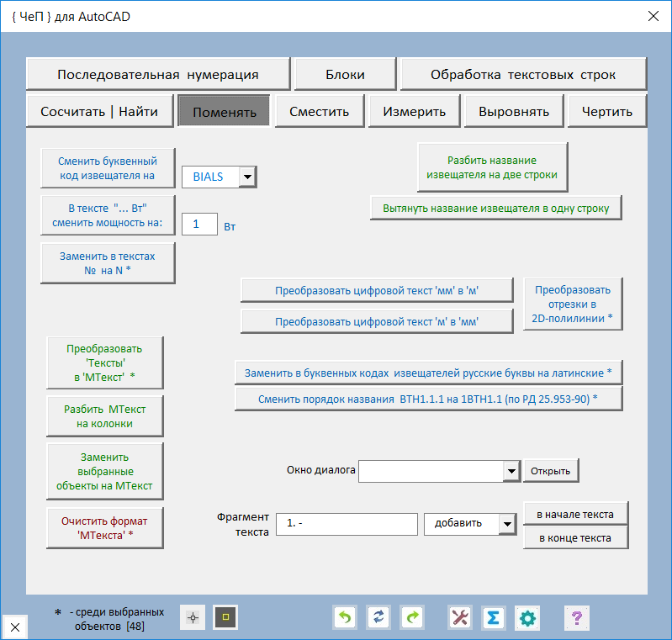Screen dimensions: 672x640
Task: Open the wrench and screwdriver tools icon
Action: click(460, 618)
